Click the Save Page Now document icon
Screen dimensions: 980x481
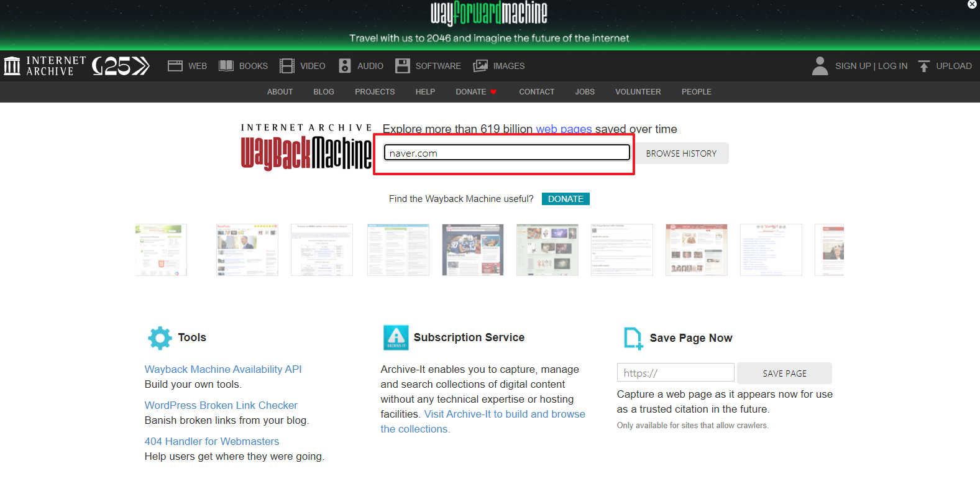click(633, 339)
